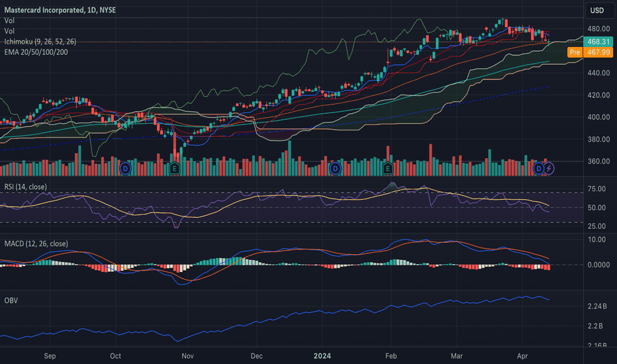Click the 380.00 price axis label
Viewport: 617px width, 364px height.
click(598, 139)
